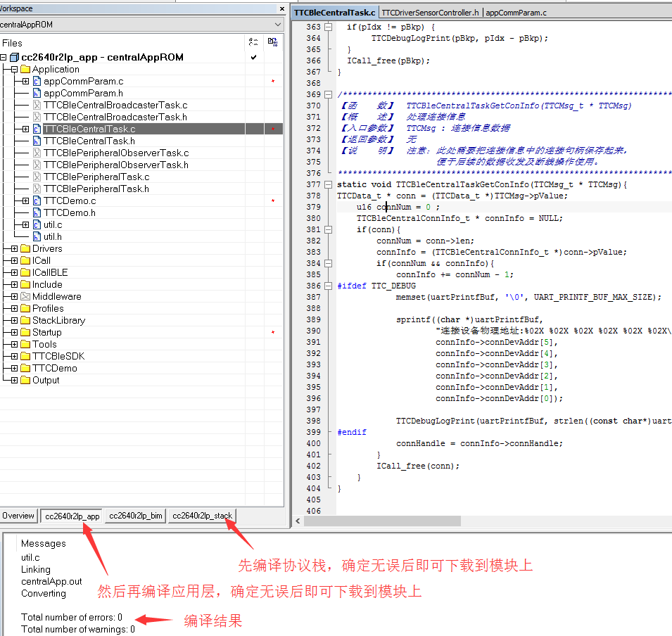
Task: Click the editor horizontal scrollbar thumb
Action: (382, 521)
